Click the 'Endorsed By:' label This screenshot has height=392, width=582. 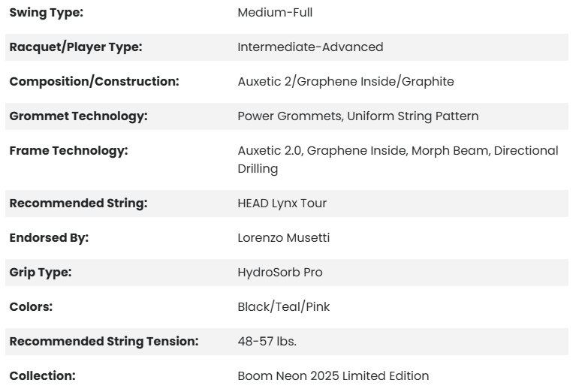[x=49, y=238]
